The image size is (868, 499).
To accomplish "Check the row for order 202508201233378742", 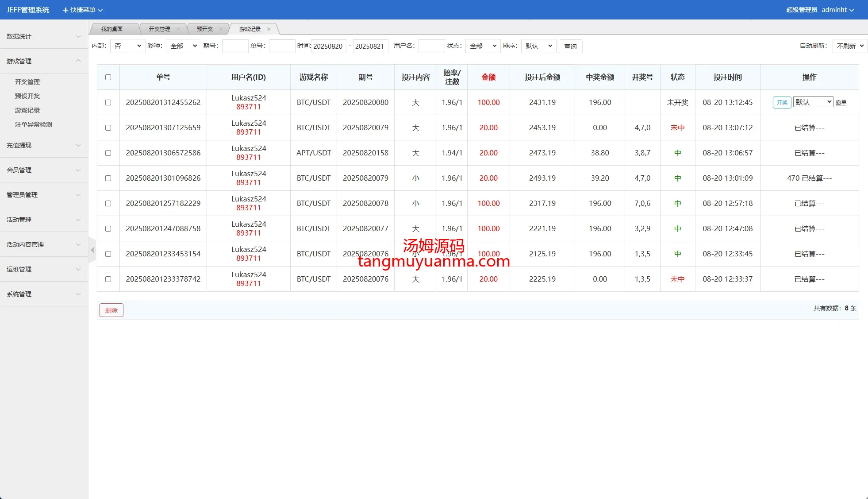I will coord(108,279).
